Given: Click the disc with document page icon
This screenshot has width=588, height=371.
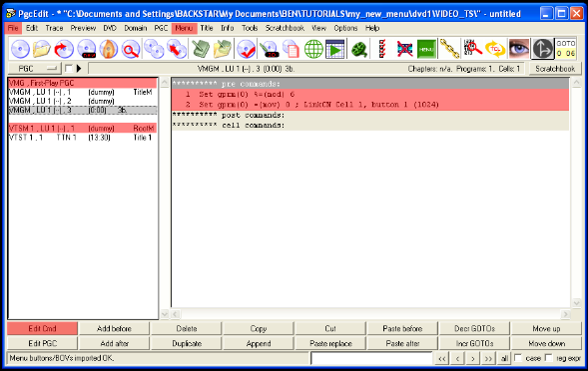Looking at the screenshot, I should coord(291,49).
